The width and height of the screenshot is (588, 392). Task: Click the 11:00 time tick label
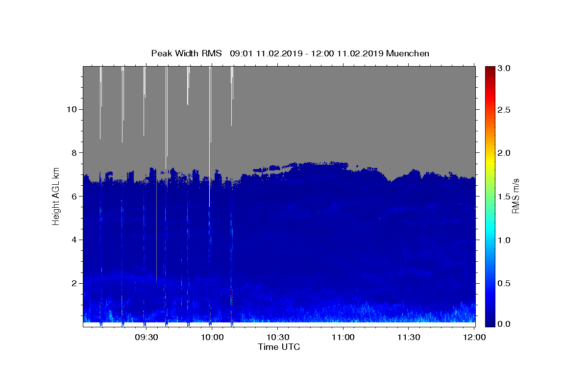[x=343, y=337]
